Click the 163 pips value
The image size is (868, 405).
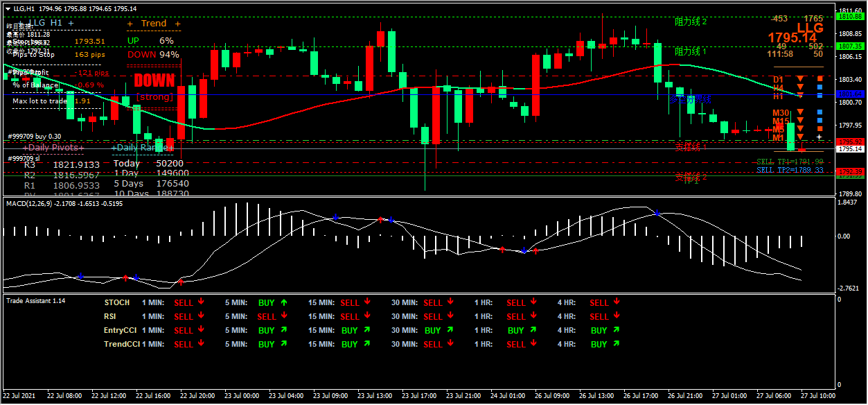tap(89, 54)
